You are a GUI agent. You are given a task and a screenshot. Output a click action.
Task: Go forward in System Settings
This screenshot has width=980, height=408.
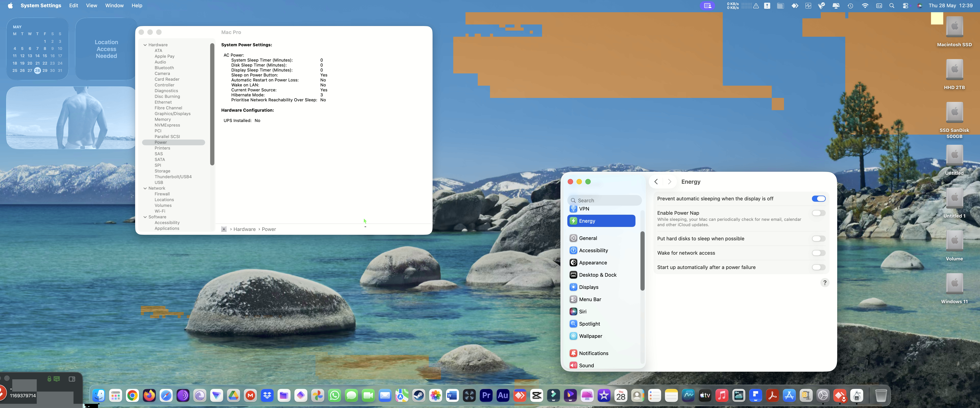[x=670, y=182]
